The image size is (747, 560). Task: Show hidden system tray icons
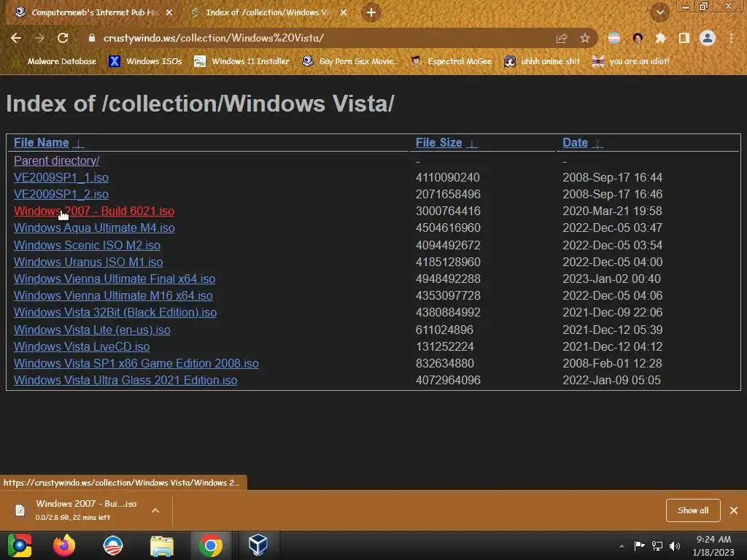coord(622,546)
